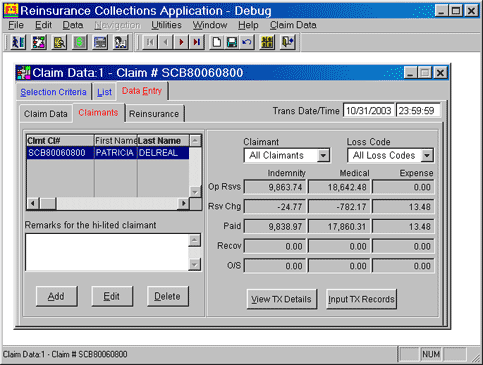Image resolution: width=483 pixels, height=365 pixels.
Task: Switch to the Reinsurance sub-tab
Action: pos(154,114)
